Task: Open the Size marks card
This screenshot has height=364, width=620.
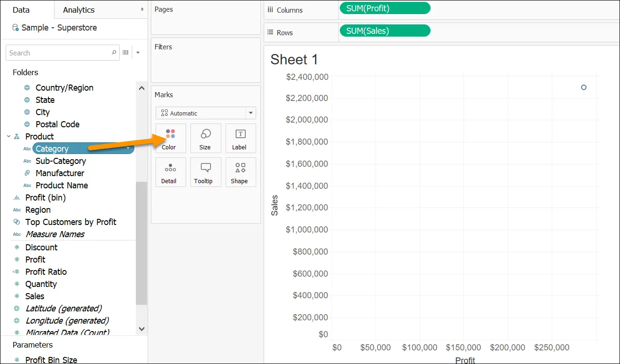Action: pos(205,138)
